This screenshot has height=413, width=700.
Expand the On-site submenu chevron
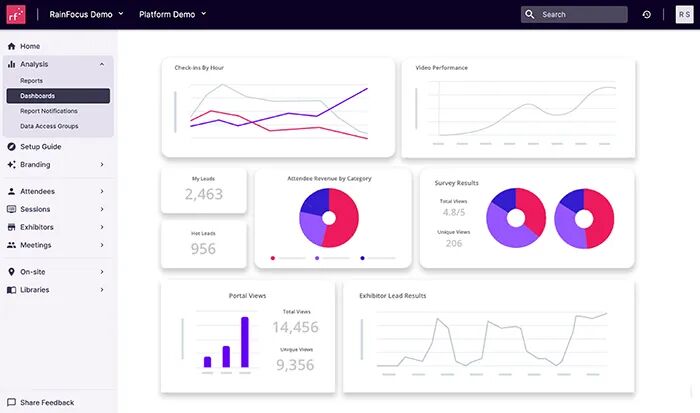(x=102, y=271)
